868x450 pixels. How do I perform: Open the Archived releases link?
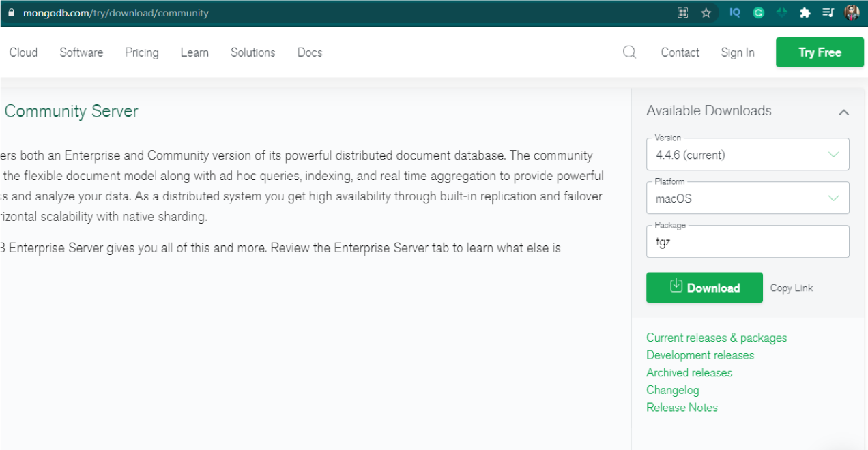click(689, 372)
